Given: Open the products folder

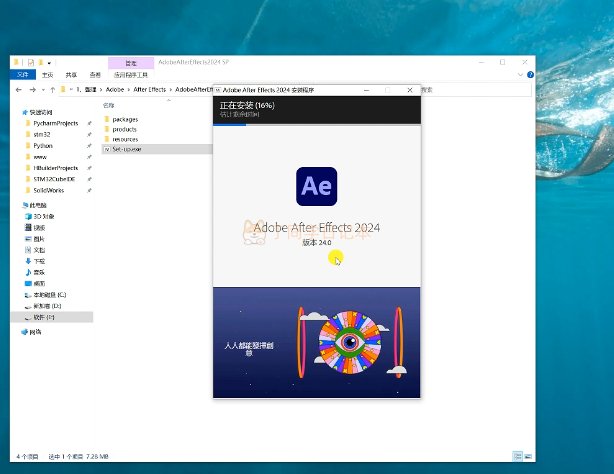Looking at the screenshot, I should pyautogui.click(x=124, y=129).
